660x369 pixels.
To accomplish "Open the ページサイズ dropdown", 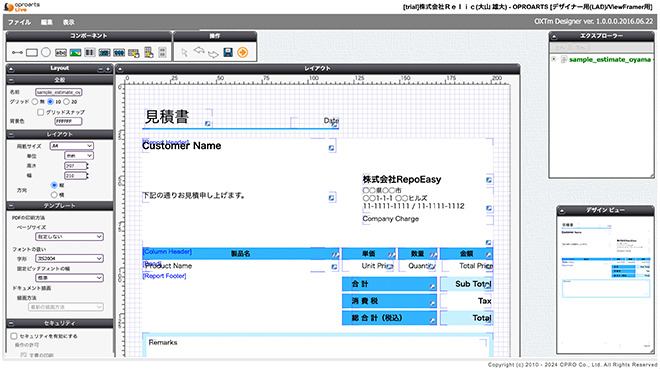I will (69, 236).
